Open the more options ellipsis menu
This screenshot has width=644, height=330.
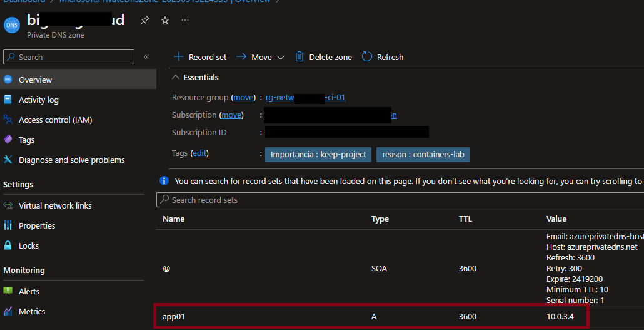coord(185,20)
